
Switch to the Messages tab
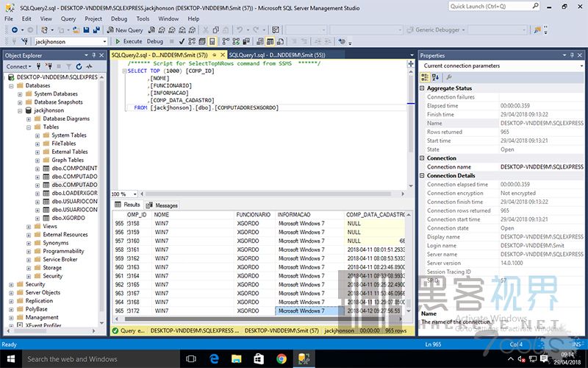tap(162, 205)
